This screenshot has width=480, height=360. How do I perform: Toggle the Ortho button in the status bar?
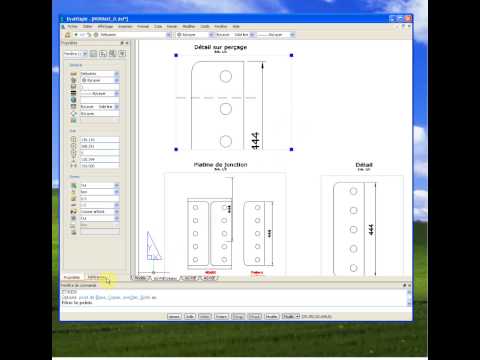[x=205, y=316]
